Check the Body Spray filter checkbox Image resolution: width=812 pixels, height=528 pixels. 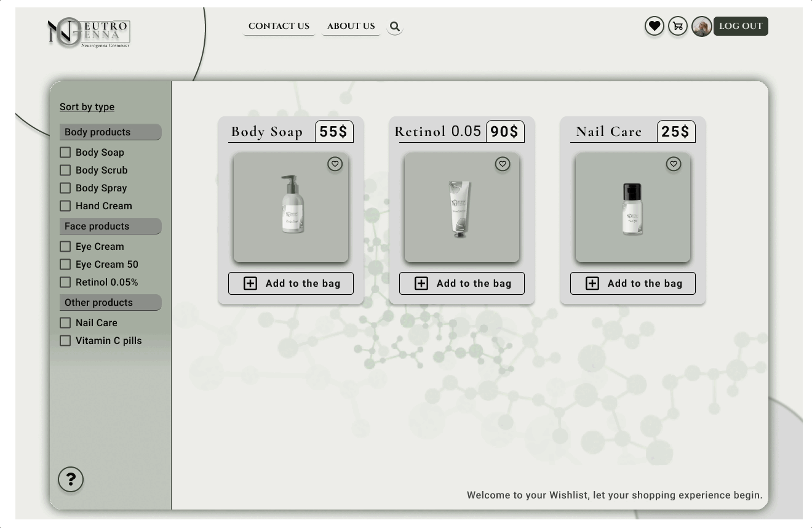pyautogui.click(x=65, y=188)
